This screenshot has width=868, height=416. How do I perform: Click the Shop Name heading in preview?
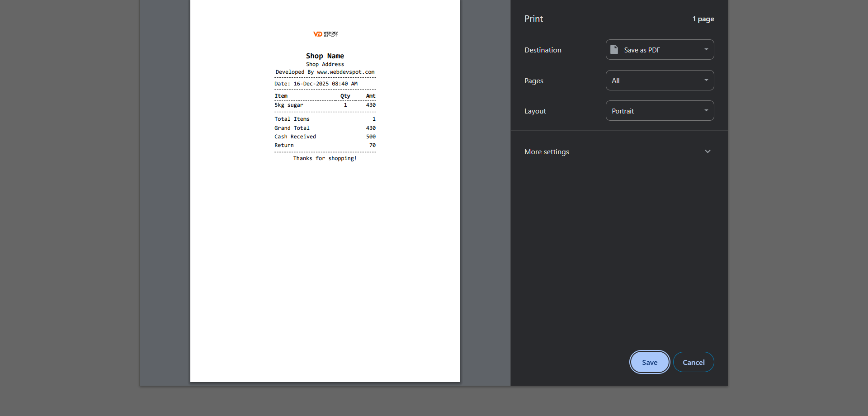pyautogui.click(x=325, y=56)
